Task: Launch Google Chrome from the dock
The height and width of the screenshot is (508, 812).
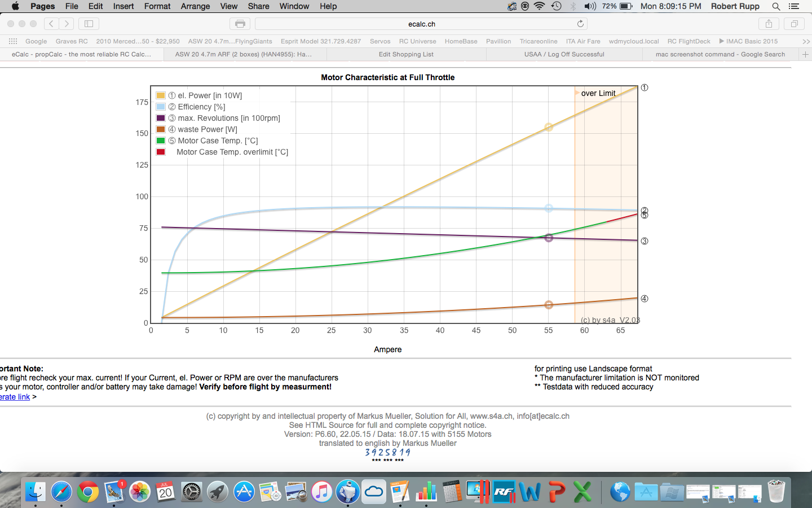Action: pyautogui.click(x=88, y=492)
